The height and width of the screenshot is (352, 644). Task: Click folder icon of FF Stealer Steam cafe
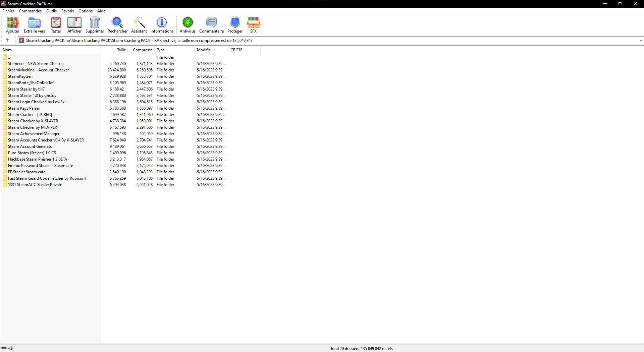tap(5, 172)
